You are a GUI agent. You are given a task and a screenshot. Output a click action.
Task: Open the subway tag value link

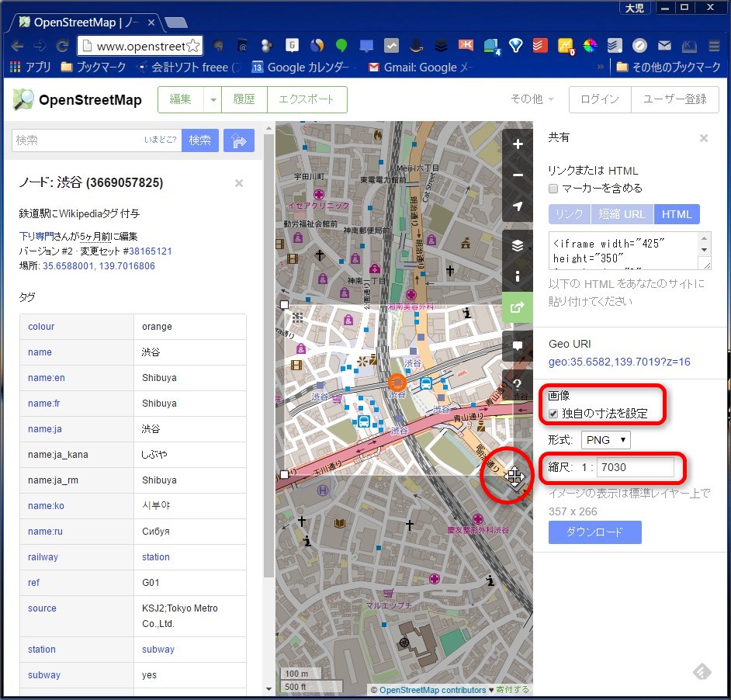(158, 649)
